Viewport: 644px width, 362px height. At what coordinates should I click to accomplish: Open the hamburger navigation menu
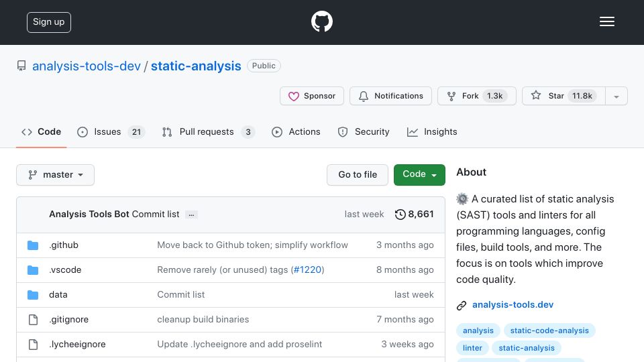click(606, 21)
